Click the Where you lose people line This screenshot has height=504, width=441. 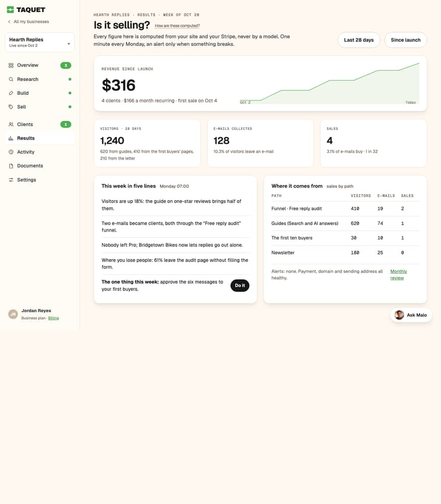[x=175, y=264]
